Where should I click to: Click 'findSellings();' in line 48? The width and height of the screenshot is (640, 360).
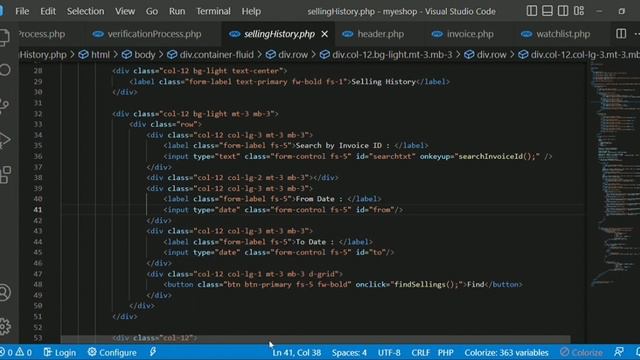428,284
